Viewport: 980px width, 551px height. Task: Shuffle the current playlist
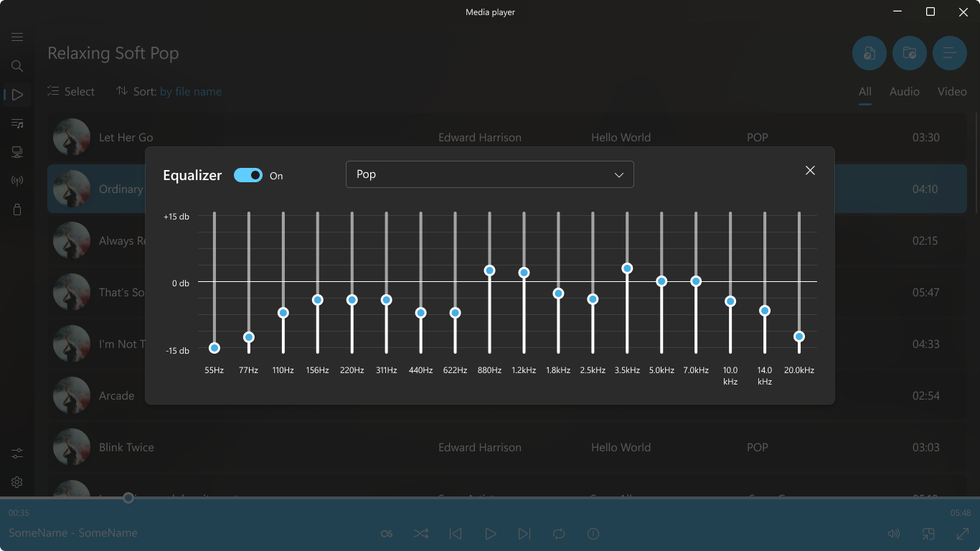pos(421,534)
